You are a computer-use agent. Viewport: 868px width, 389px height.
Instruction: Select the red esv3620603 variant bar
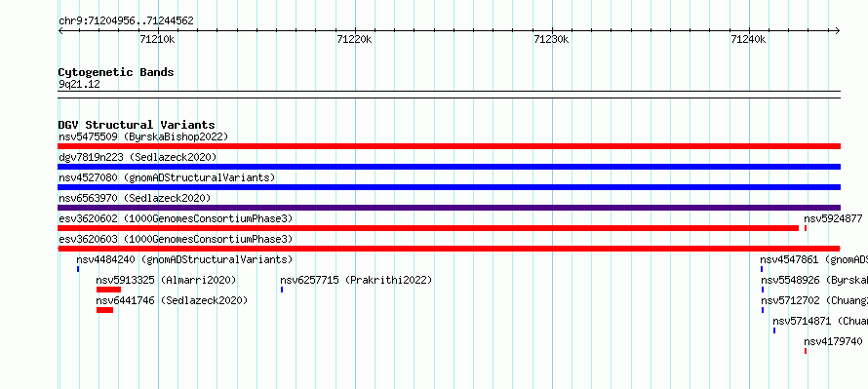[x=449, y=249]
